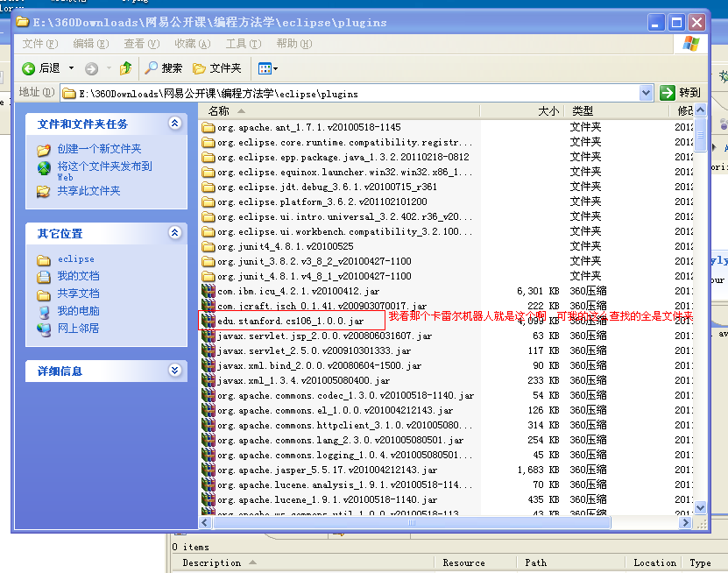The image size is (728, 573).
Task: Click the address bar path field
Action: pyautogui.click(x=350, y=94)
